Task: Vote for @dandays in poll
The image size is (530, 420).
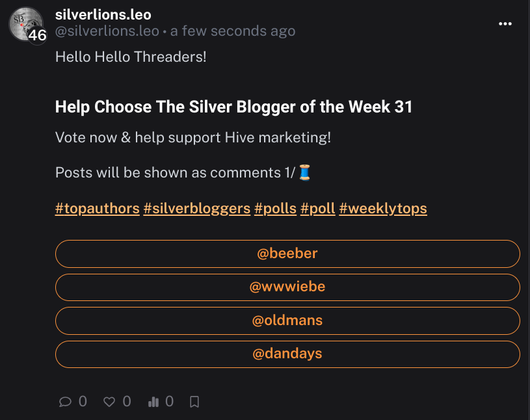Action: click(287, 354)
